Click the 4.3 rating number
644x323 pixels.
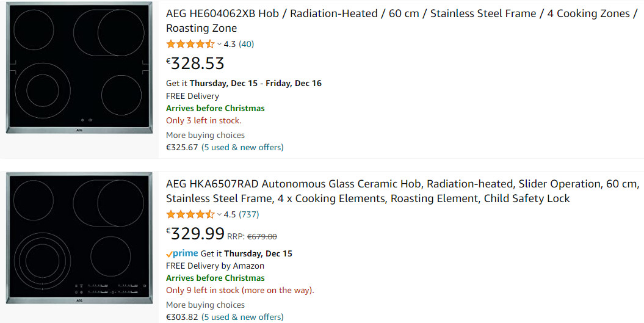[x=230, y=44]
